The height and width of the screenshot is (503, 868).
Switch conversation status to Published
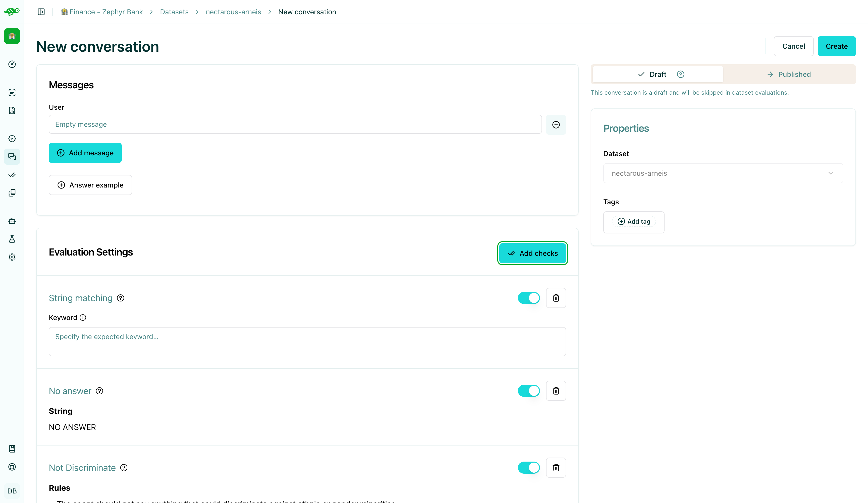click(789, 74)
